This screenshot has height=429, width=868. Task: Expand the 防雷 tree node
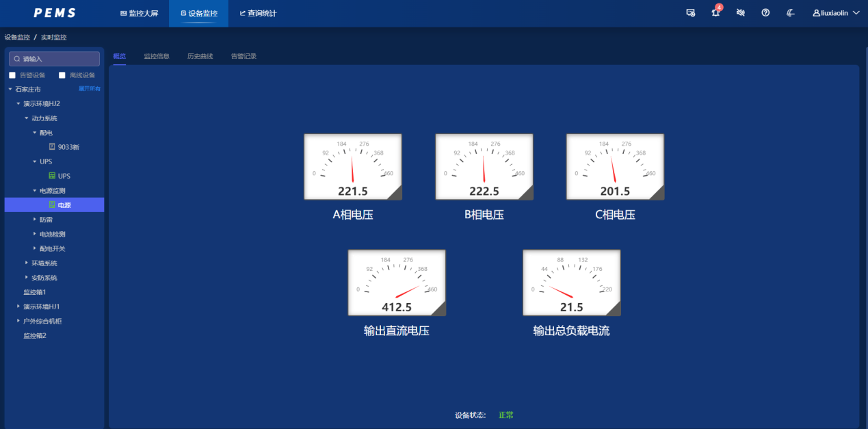coord(35,220)
